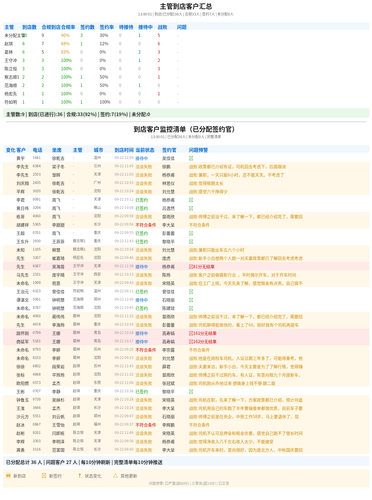Click the red alert icon beside 81分无结果

(x=191, y=267)
